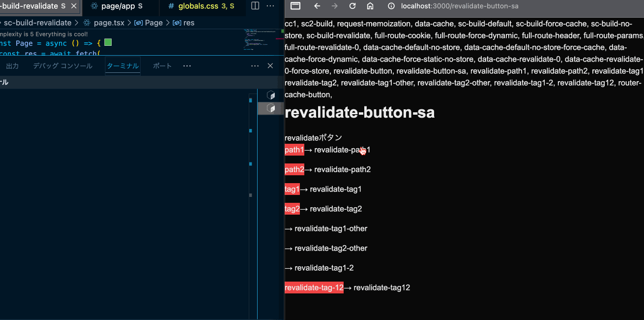Open the data-cache-force-static-no-store nav link
Viewport: 644px width, 320px height.
(x=418, y=59)
